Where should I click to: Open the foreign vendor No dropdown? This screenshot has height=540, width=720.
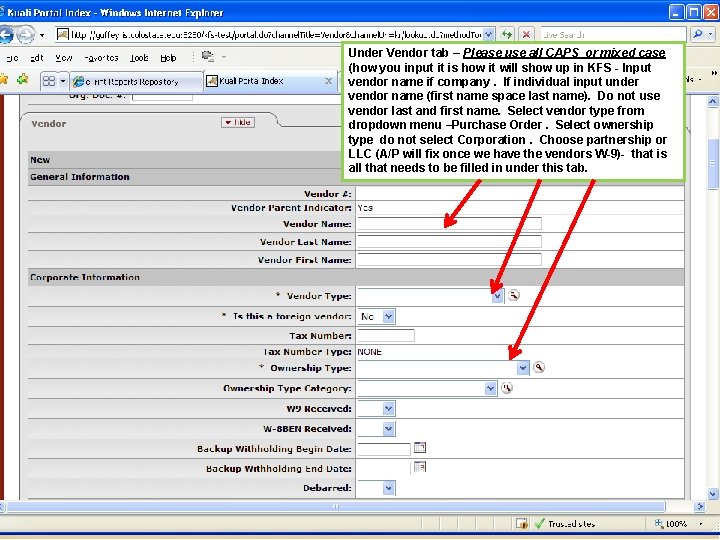388,316
